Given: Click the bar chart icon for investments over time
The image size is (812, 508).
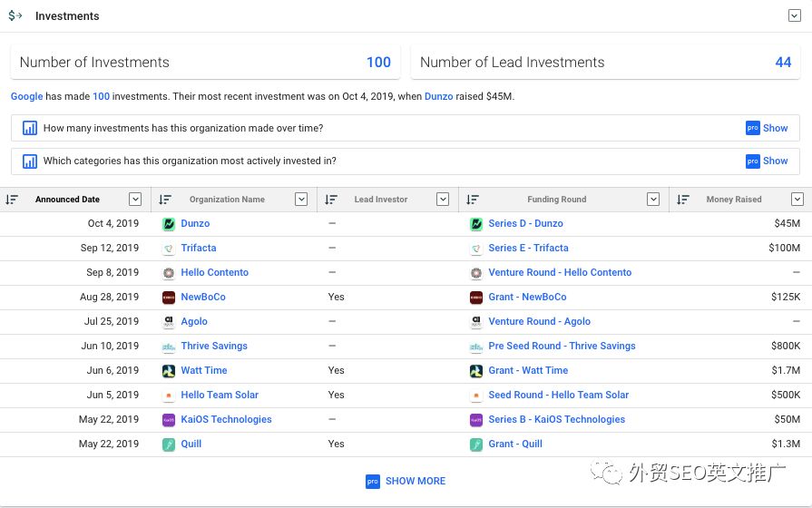Looking at the screenshot, I should [30, 128].
